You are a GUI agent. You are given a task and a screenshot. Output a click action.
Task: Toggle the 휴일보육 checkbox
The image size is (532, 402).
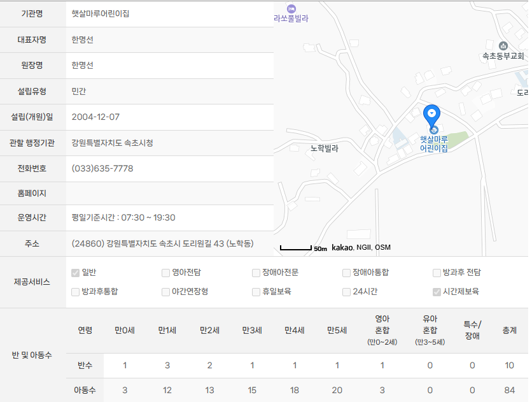click(x=256, y=292)
